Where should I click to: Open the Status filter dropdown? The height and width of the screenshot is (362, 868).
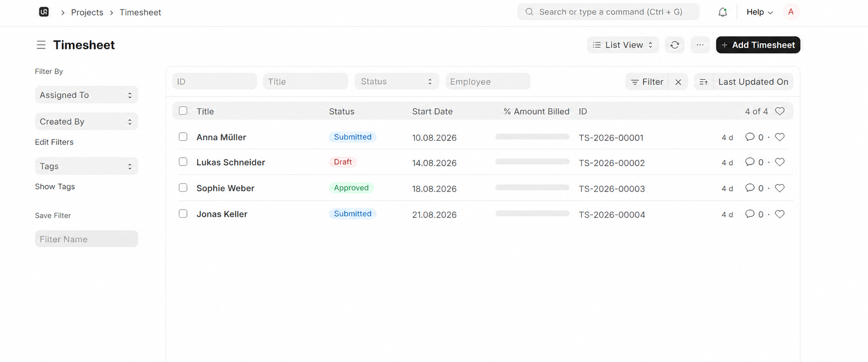coord(396,81)
